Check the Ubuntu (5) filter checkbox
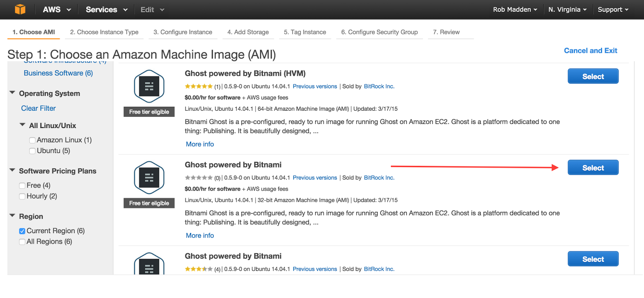The height and width of the screenshot is (298, 644). (x=32, y=151)
